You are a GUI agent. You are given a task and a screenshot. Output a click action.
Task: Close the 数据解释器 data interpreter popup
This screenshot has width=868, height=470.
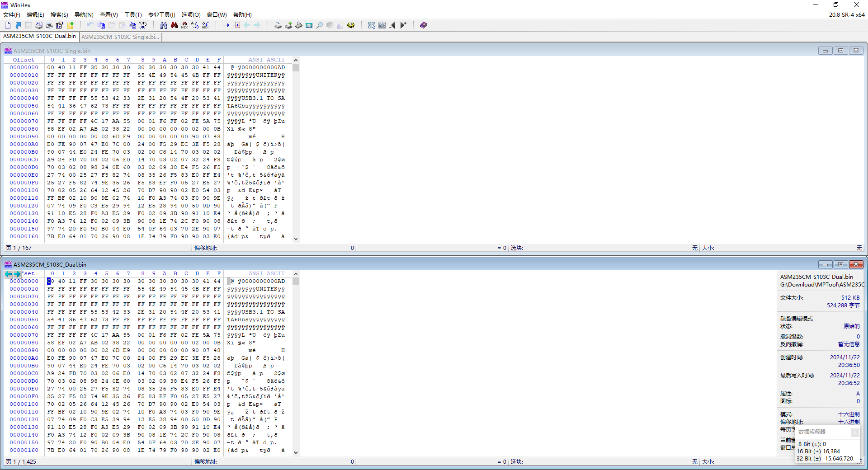pos(855,432)
